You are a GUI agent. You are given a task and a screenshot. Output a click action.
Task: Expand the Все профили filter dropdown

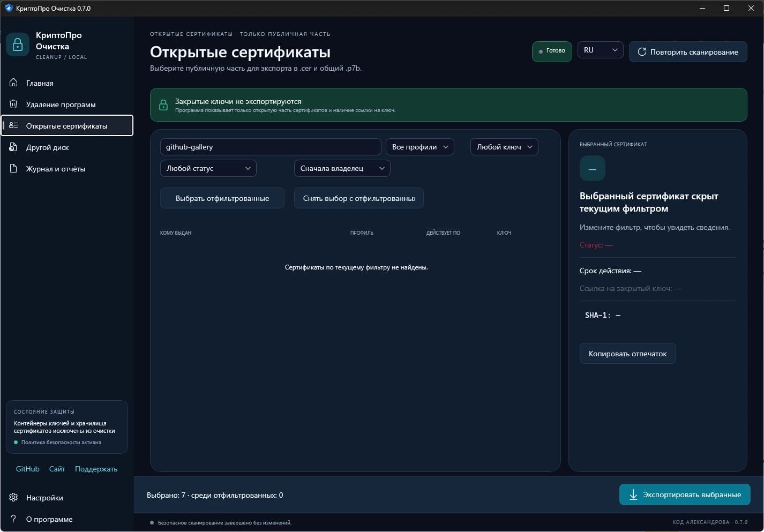click(x=420, y=147)
